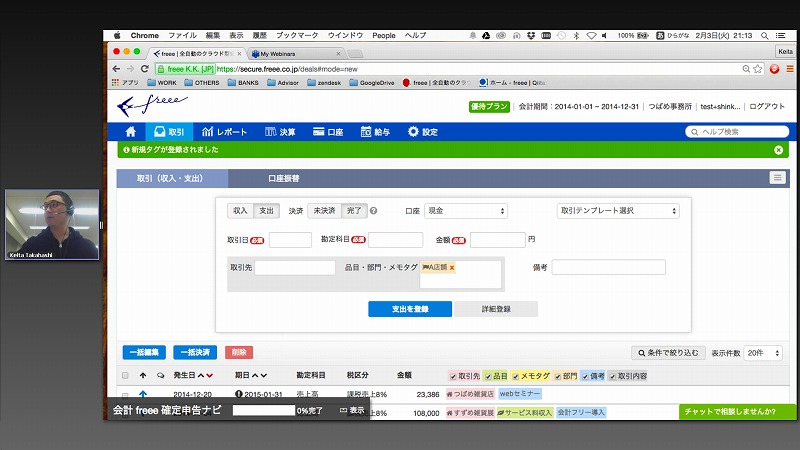Click the help question mark beside 完了

pos(374,211)
